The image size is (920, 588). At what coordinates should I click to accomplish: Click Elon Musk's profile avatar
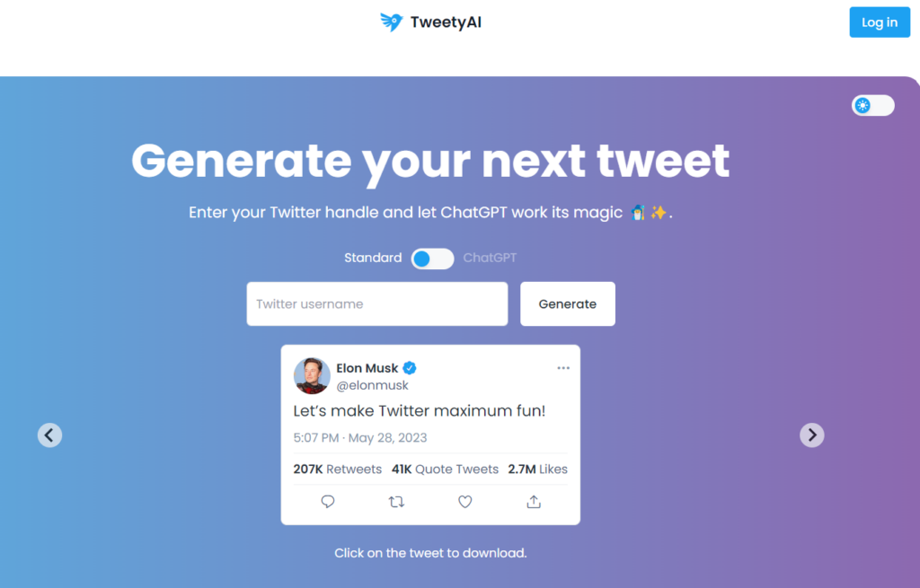311,377
